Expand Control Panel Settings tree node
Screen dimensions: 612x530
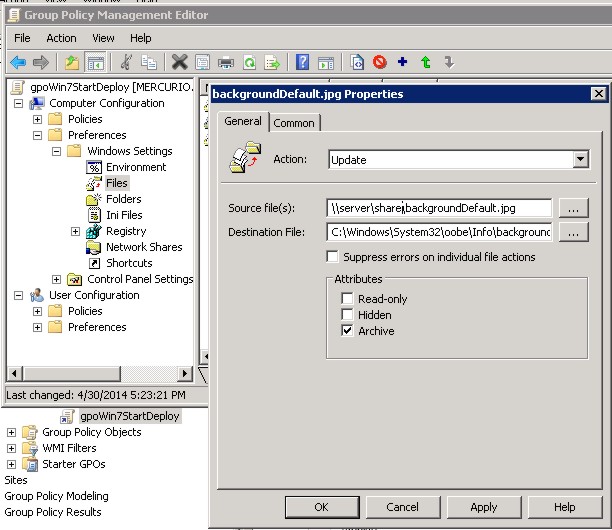pos(57,279)
